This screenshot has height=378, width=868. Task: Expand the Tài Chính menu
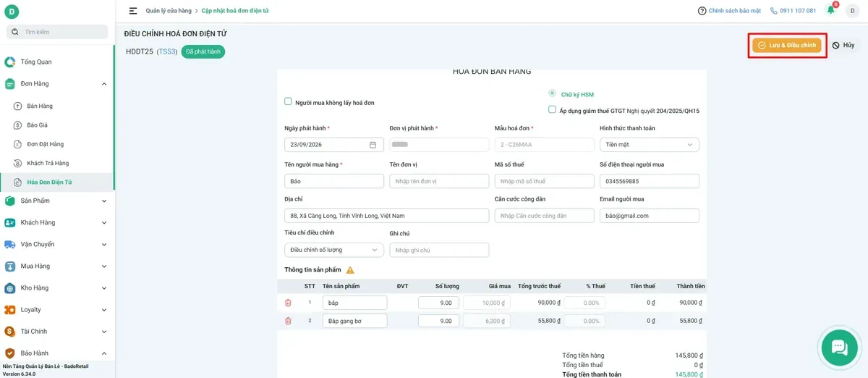(x=104, y=331)
